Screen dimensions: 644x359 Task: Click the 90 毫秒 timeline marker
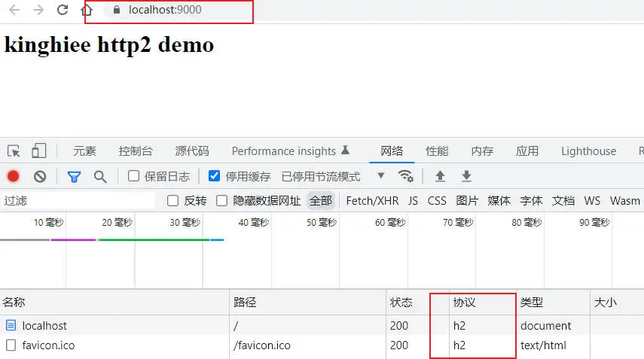pyautogui.click(x=594, y=222)
